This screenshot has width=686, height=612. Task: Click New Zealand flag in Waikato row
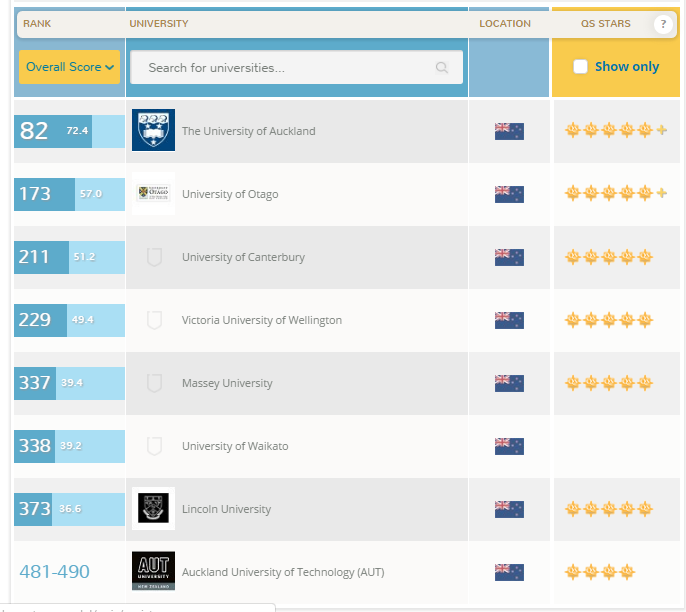click(x=509, y=446)
